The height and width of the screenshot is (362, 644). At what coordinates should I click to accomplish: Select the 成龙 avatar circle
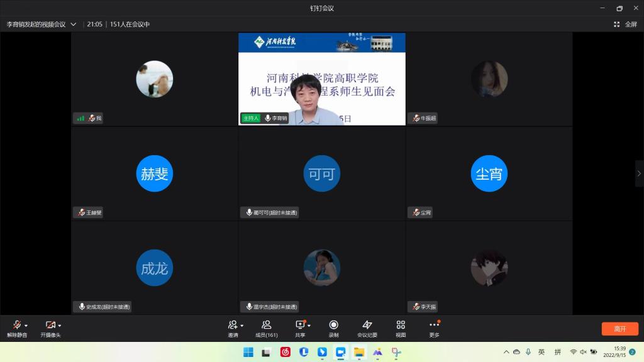[x=155, y=268]
